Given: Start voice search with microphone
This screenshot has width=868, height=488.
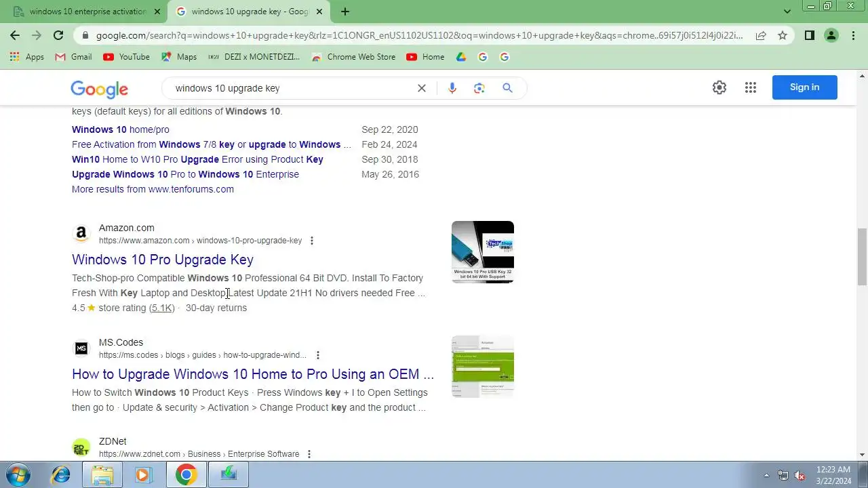Looking at the screenshot, I should pos(452,88).
